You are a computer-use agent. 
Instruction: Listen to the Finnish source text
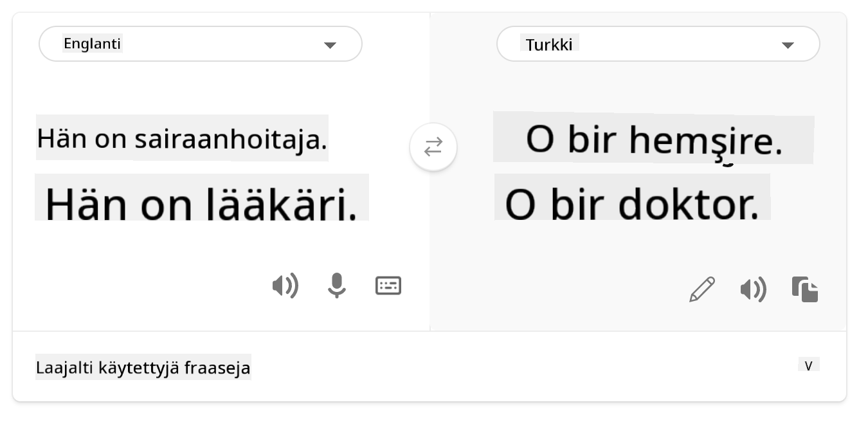pyautogui.click(x=285, y=286)
